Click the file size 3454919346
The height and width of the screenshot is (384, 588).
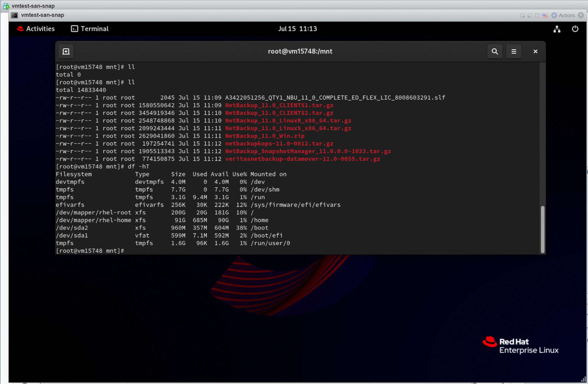point(157,113)
